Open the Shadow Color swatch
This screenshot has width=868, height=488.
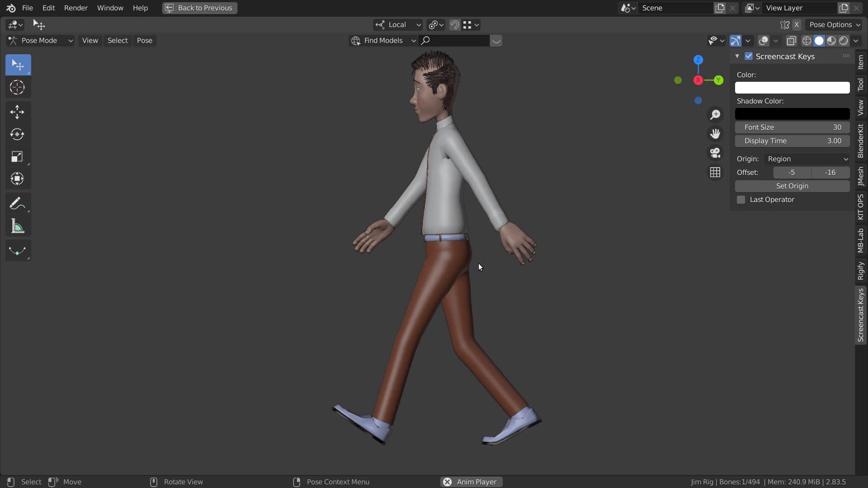792,113
